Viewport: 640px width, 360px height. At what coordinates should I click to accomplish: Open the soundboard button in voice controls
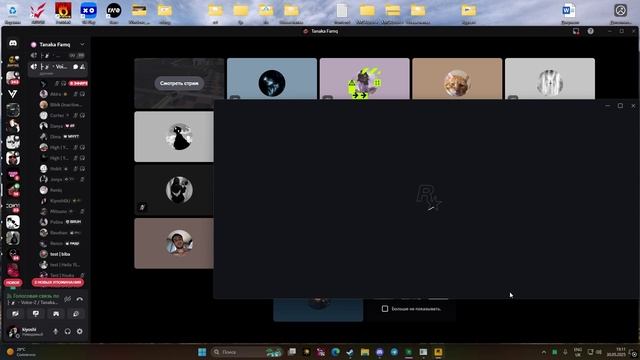tap(76, 314)
